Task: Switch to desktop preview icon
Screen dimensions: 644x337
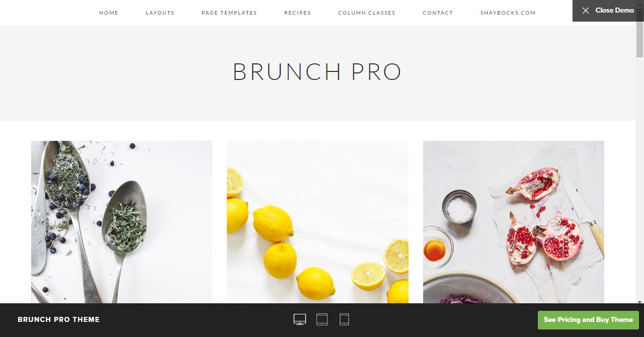Action: (300, 319)
